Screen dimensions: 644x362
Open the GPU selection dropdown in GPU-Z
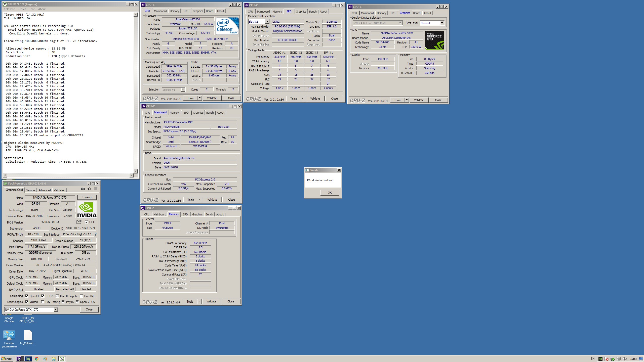(56, 309)
